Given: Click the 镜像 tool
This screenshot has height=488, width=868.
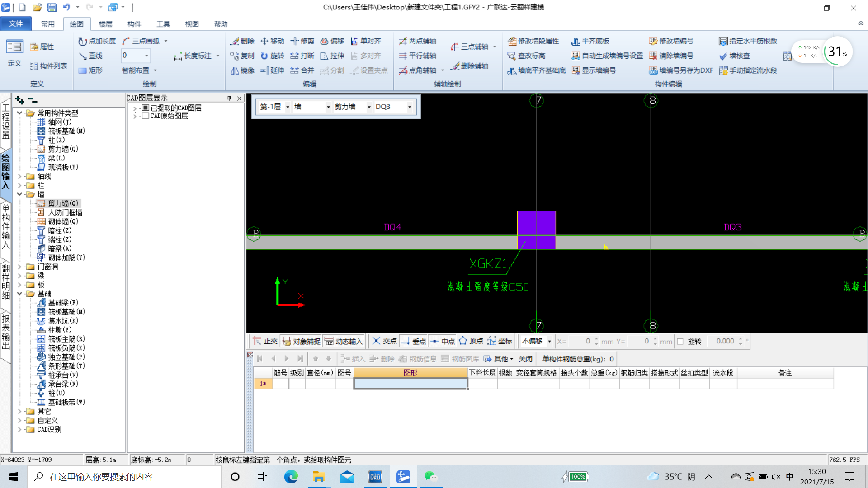Looking at the screenshot, I should [x=242, y=70].
